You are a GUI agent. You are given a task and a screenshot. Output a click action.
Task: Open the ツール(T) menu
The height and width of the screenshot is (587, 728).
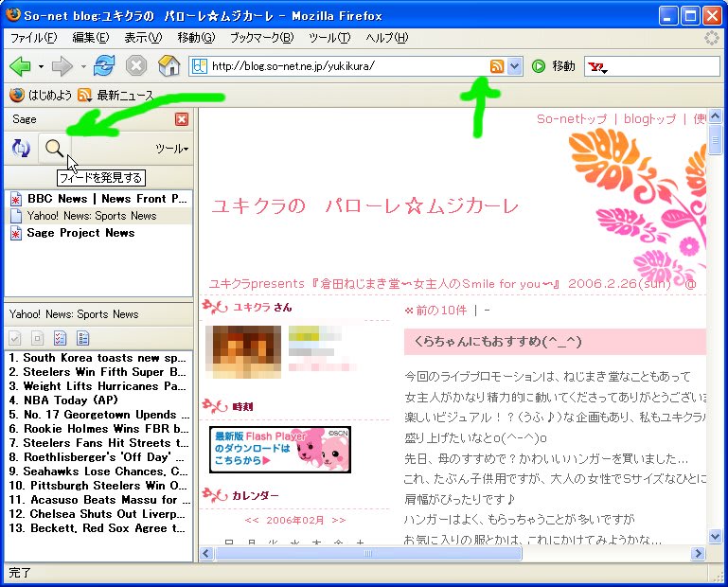329,38
